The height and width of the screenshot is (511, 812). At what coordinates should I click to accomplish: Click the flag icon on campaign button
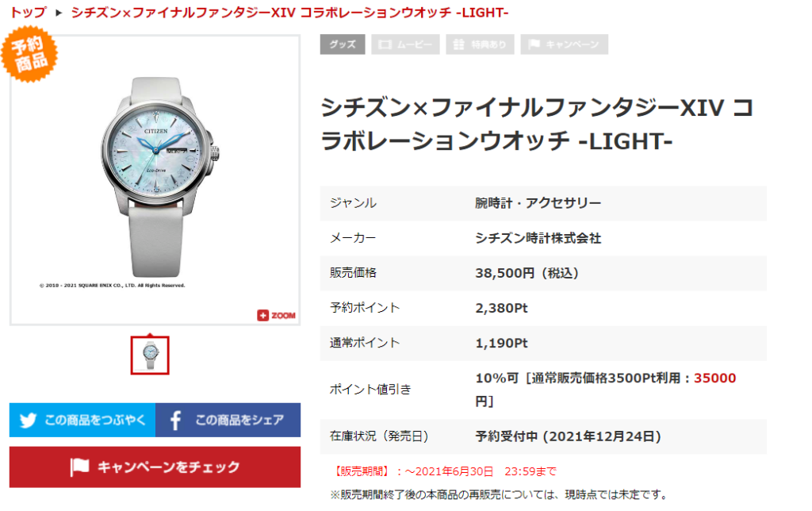click(x=79, y=467)
